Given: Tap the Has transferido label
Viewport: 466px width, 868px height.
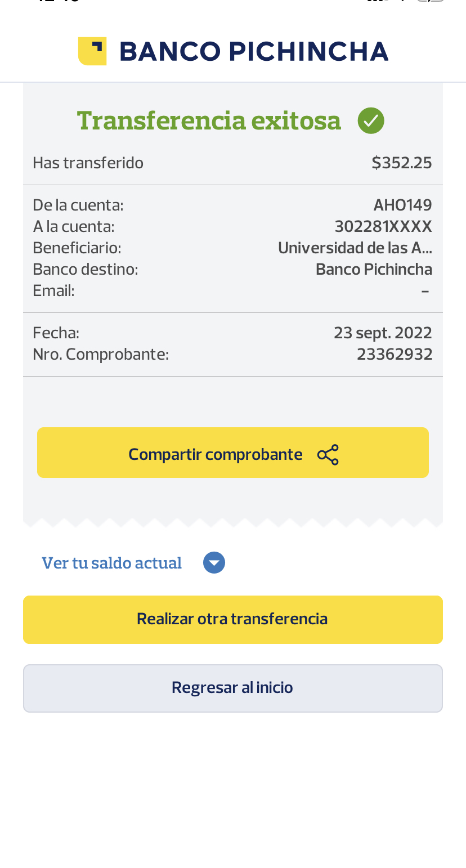Looking at the screenshot, I should click(x=88, y=163).
